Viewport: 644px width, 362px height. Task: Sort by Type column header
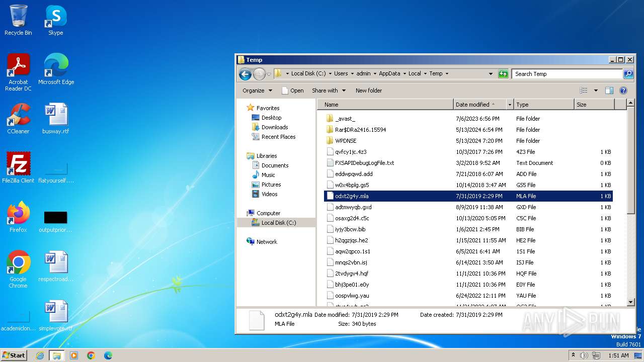(x=544, y=105)
